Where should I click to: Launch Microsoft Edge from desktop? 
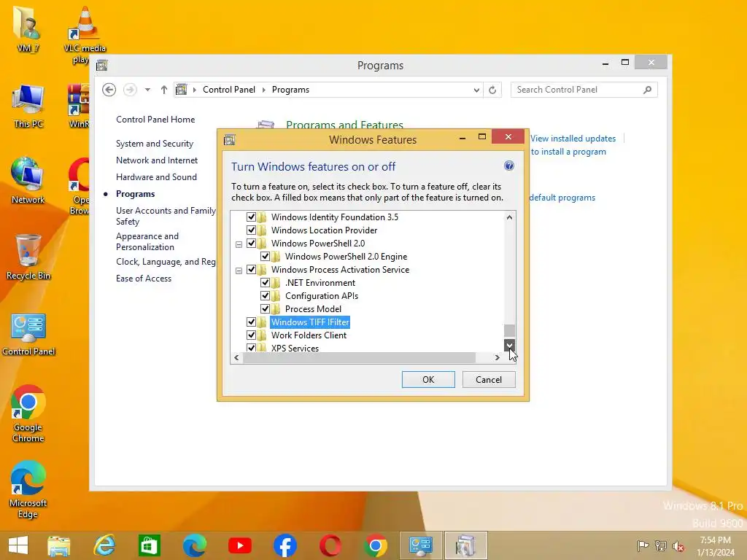[x=28, y=489]
